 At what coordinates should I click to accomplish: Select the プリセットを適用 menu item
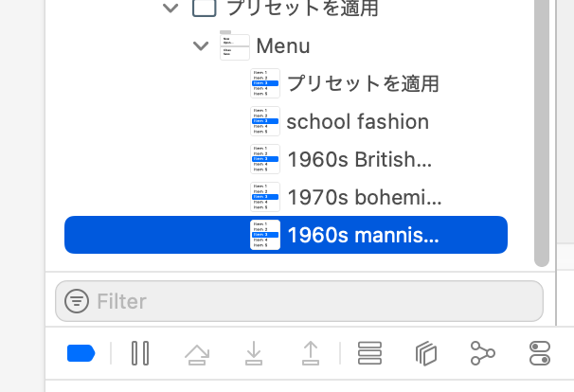[363, 83]
